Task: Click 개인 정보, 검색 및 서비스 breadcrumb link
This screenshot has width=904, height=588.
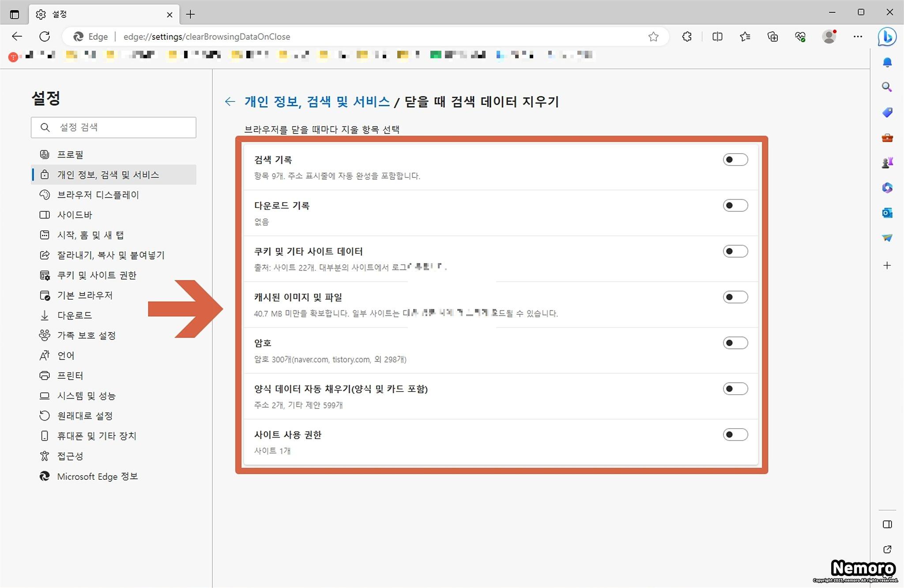Action: [317, 102]
